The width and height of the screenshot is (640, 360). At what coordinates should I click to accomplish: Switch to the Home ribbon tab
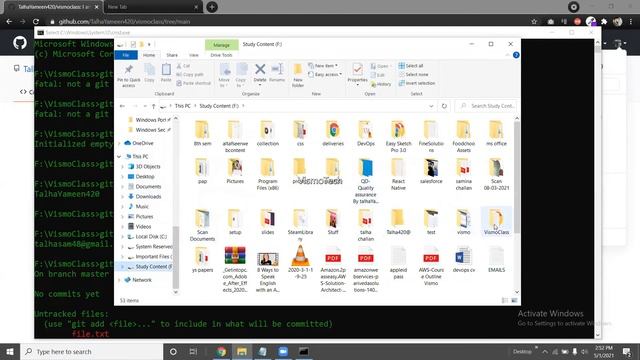149,55
